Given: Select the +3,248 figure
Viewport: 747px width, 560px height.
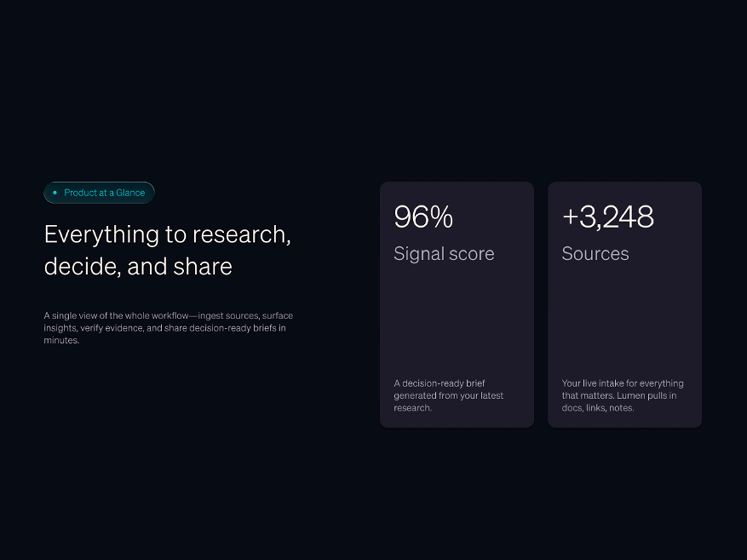Looking at the screenshot, I should point(608,217).
